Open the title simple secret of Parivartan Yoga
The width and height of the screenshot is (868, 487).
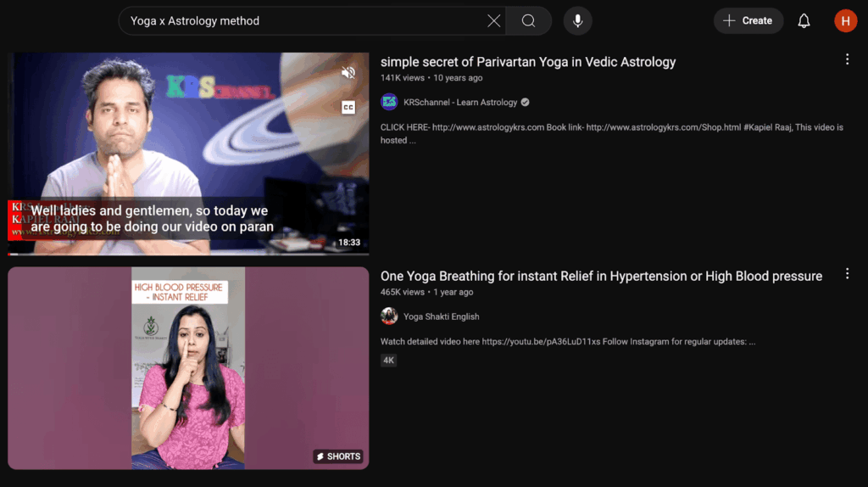(528, 62)
